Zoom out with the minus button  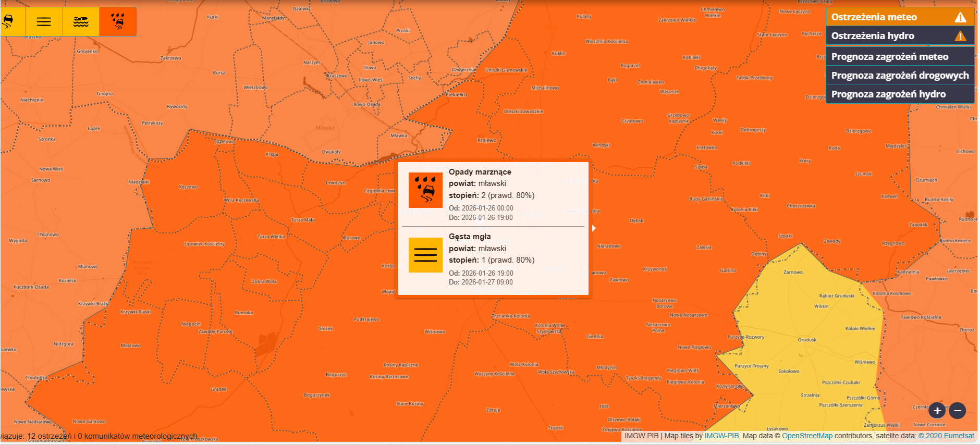coord(958,411)
